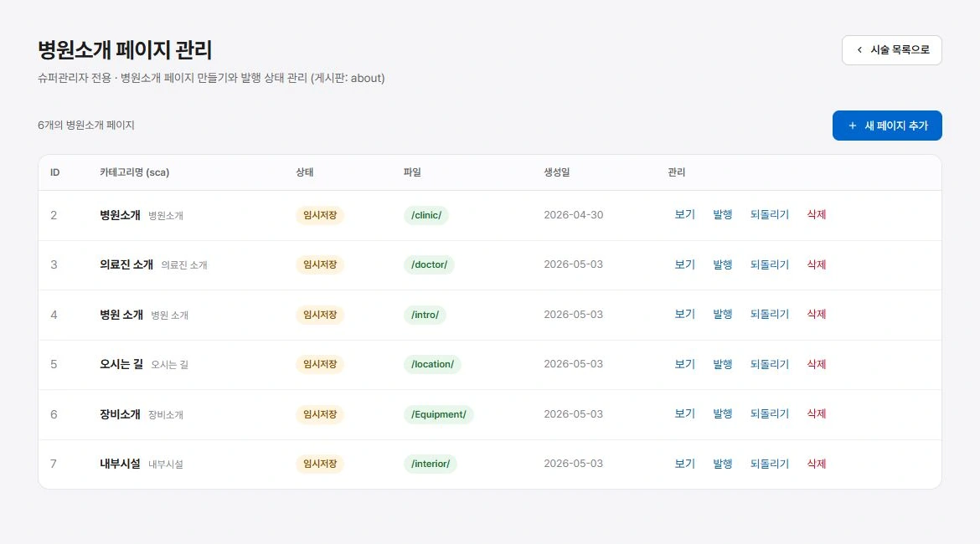Click the 파일 column header
Screen dimensions: 980x544
412,172
